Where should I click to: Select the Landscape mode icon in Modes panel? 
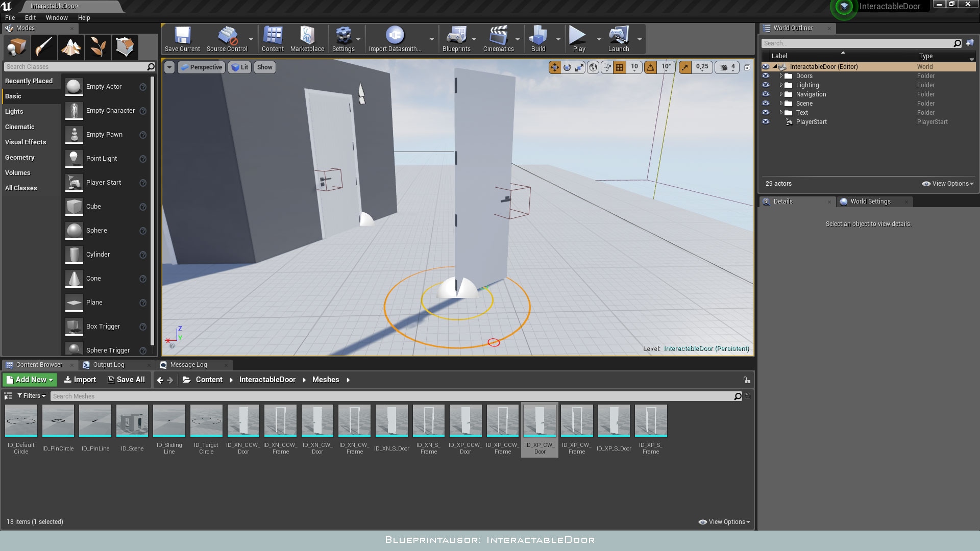pyautogui.click(x=71, y=47)
